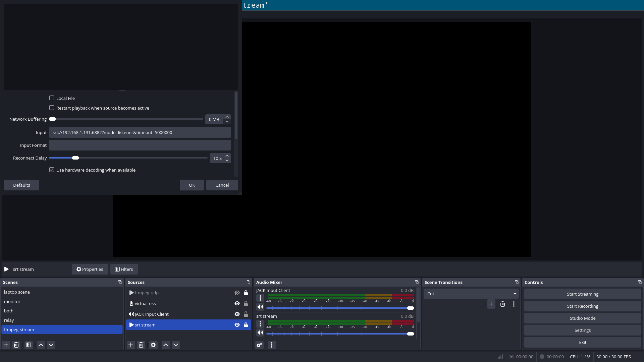
Task: Select the ffmpeg-udp source
Action: pos(147,293)
